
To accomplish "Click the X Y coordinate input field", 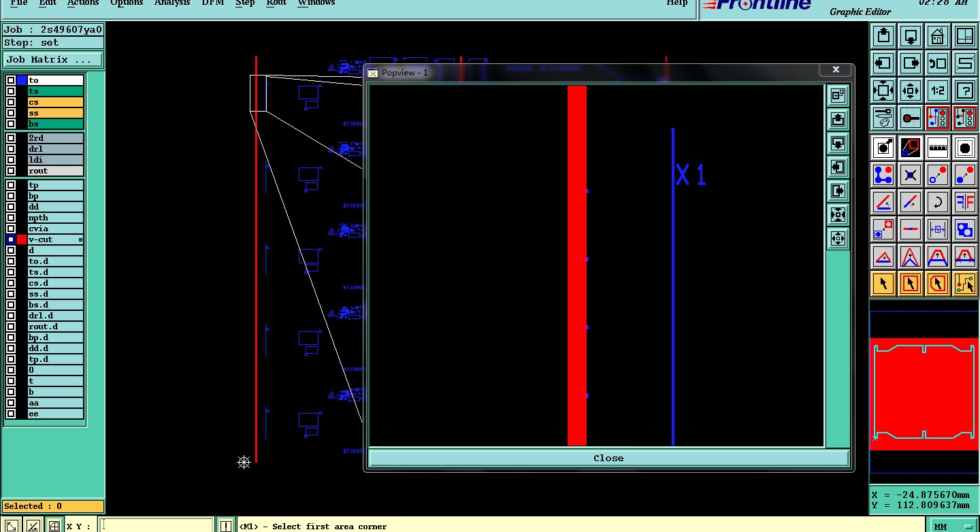I will (157, 526).
